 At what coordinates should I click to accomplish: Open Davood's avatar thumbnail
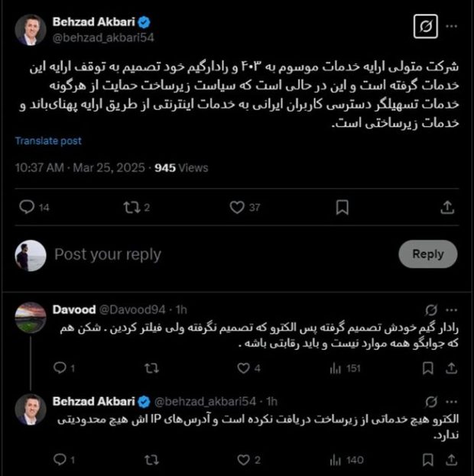pyautogui.click(x=29, y=316)
